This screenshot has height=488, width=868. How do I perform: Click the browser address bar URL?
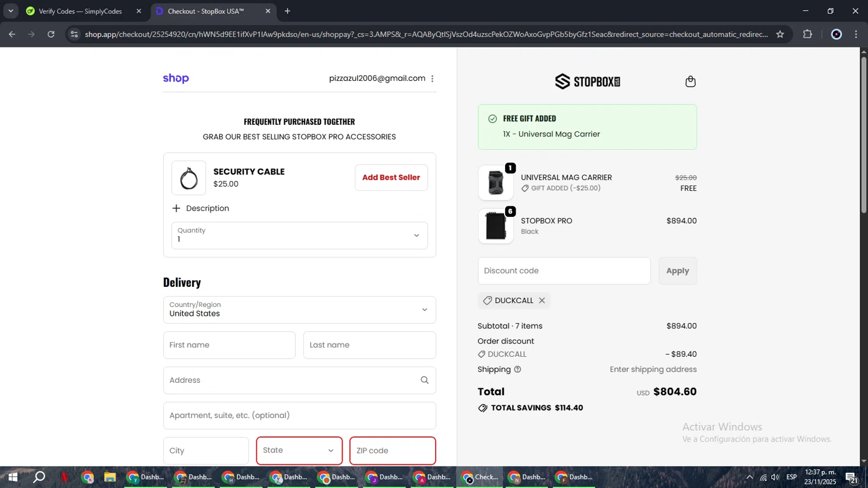(426, 35)
